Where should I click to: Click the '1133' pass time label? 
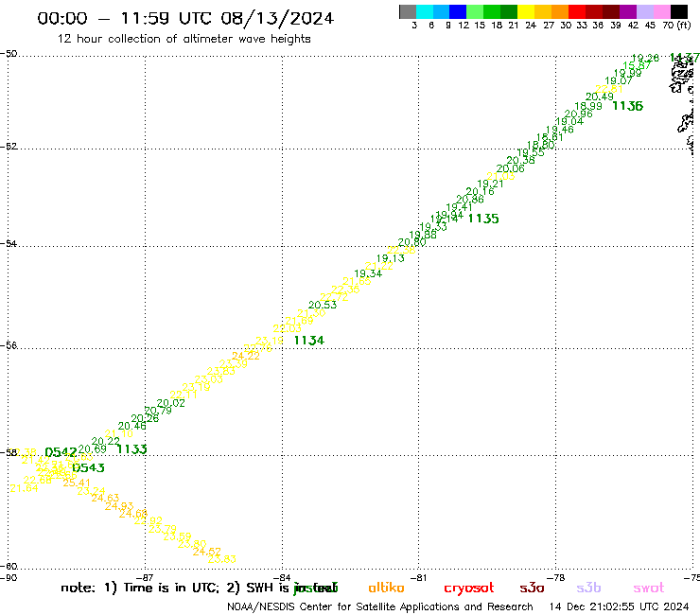[131, 449]
